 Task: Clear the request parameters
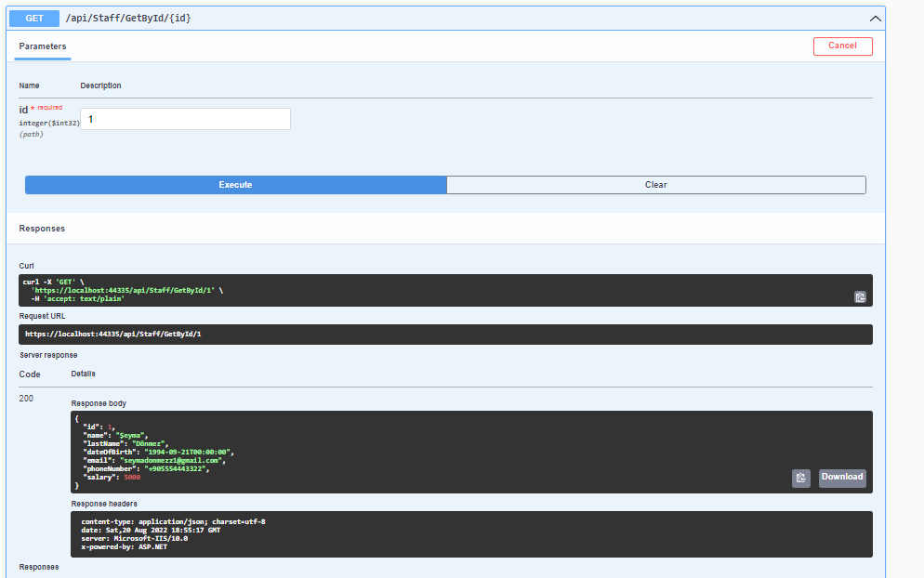tap(655, 184)
